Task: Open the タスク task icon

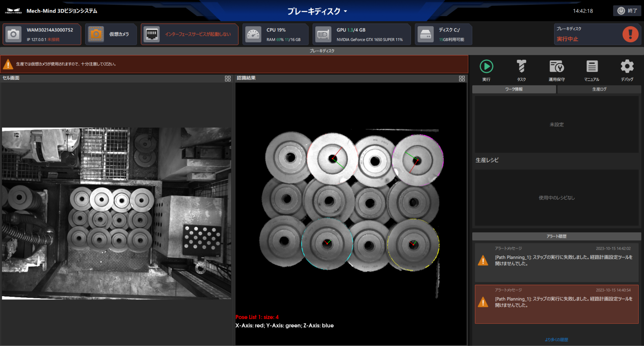Action: (521, 67)
